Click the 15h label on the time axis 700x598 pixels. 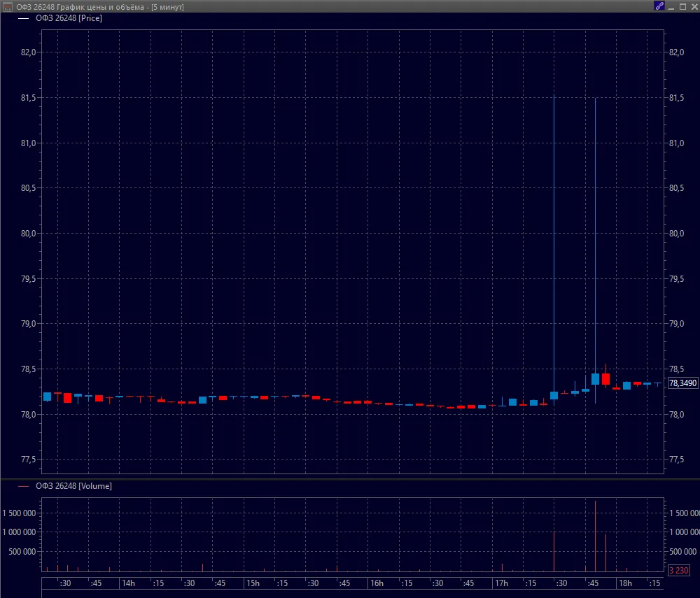point(253,583)
